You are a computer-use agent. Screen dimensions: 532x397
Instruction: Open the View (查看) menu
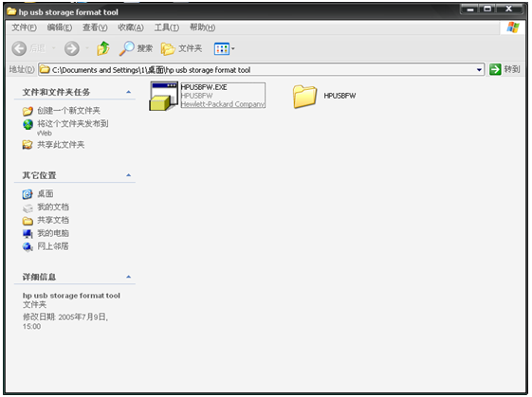(95, 27)
